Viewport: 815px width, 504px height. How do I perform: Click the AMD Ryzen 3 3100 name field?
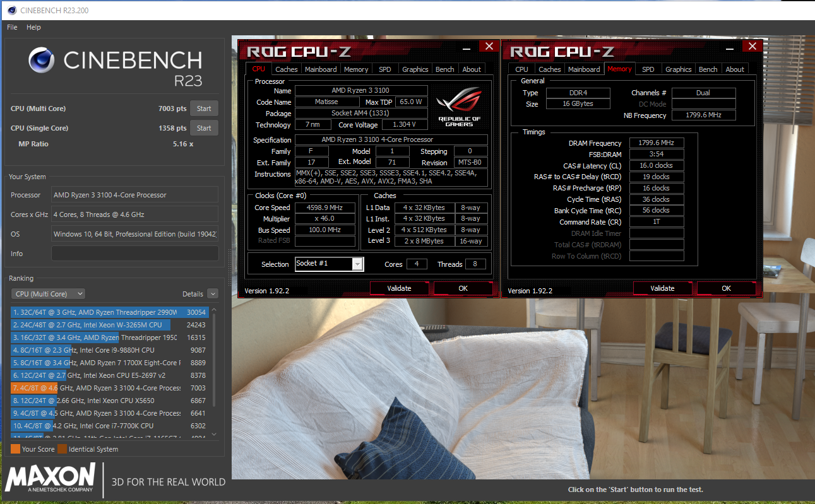(360, 91)
